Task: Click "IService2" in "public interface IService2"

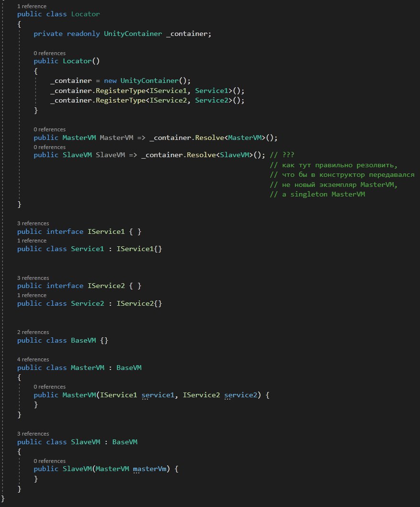Action: point(106,286)
